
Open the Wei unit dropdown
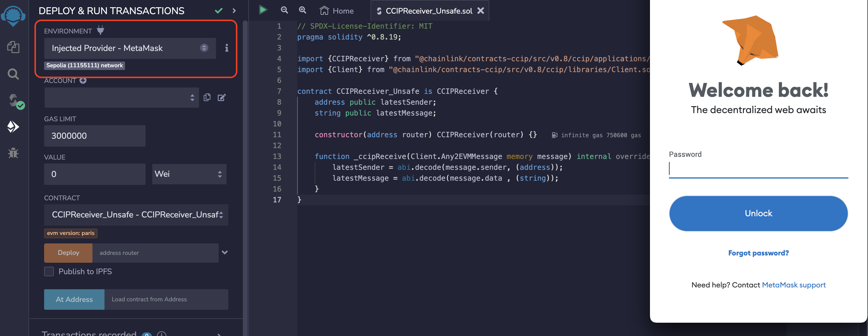pyautogui.click(x=189, y=174)
